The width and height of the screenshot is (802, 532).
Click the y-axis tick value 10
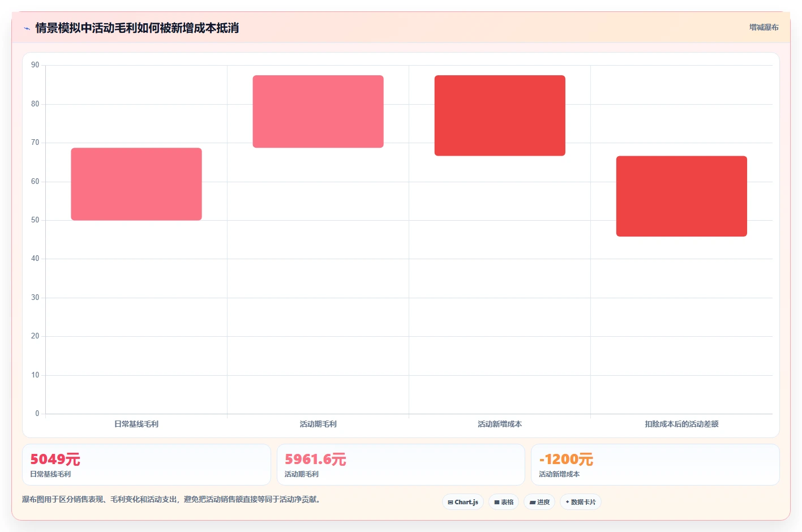pyautogui.click(x=35, y=375)
